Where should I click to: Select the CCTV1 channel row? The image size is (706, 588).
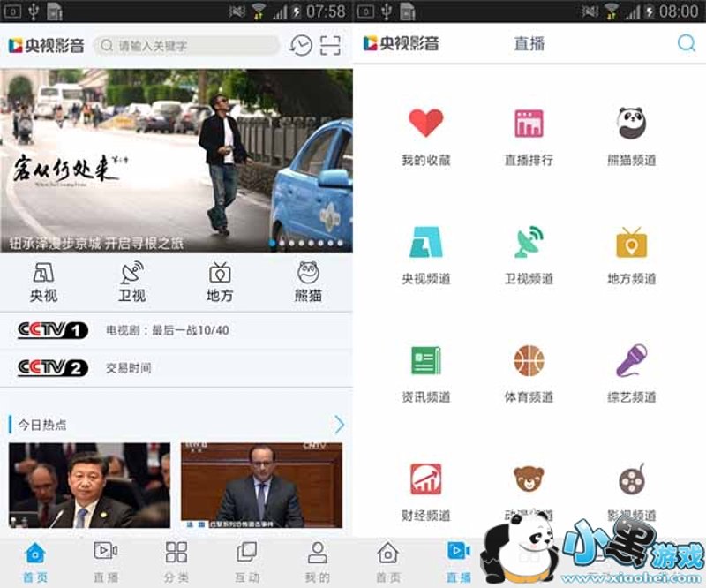pyautogui.click(x=176, y=330)
